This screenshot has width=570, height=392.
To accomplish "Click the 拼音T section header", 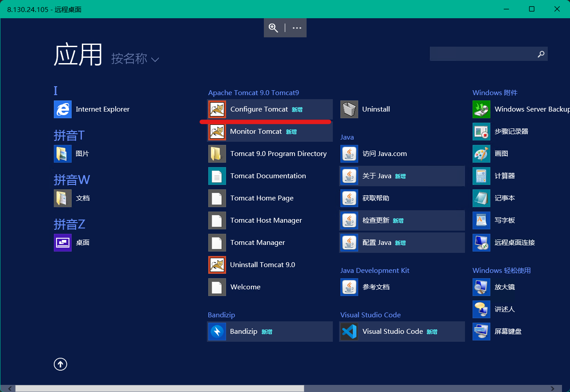I will (x=69, y=135).
